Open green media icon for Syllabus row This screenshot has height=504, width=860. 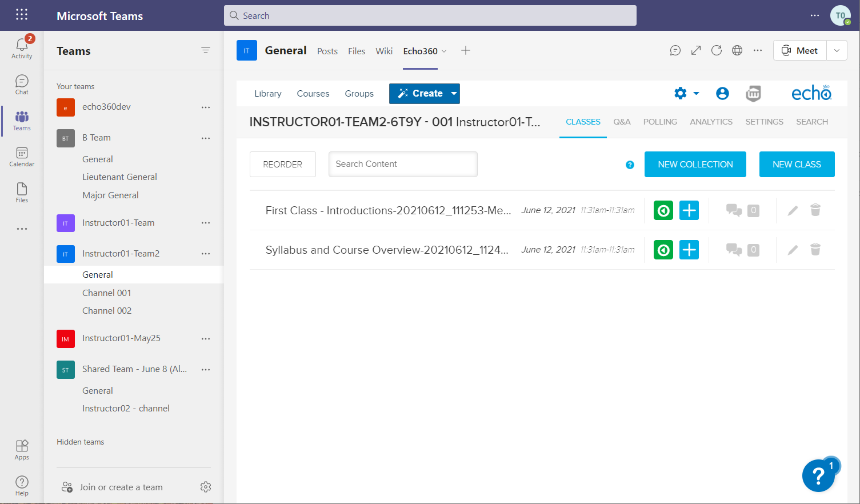pyautogui.click(x=663, y=250)
